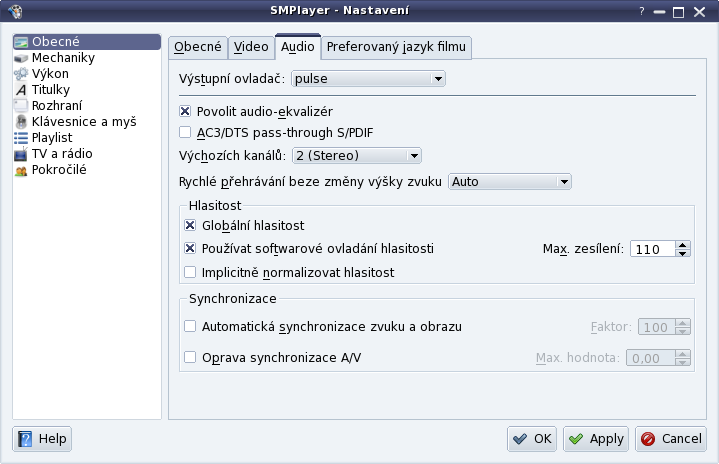719x464 pixels.
Task: Decrease Max. zesílení with down arrow
Action: pos(683,253)
